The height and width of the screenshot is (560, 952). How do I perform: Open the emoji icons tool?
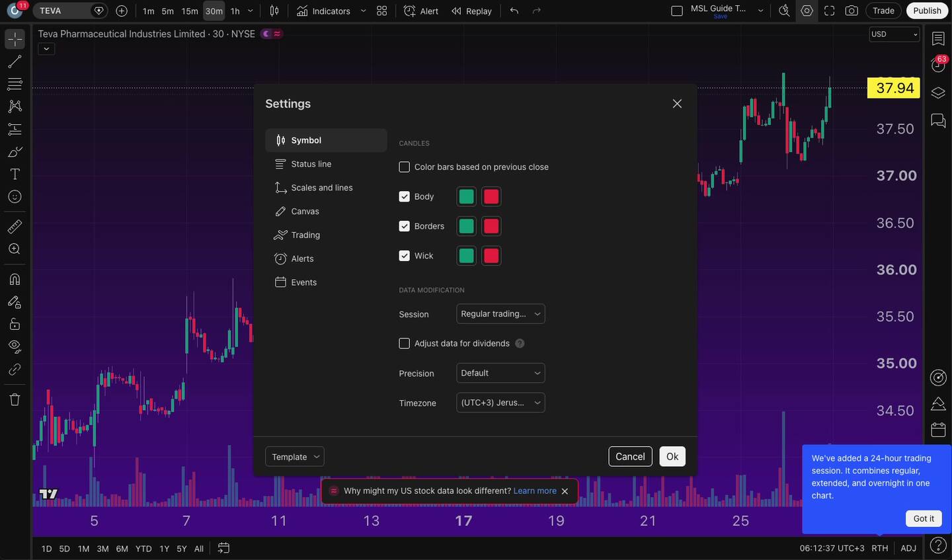[x=15, y=196]
